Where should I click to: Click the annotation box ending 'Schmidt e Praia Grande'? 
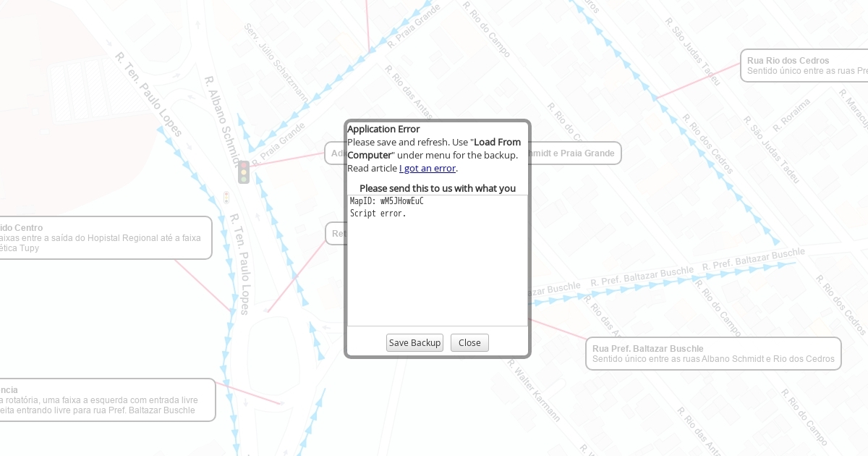[575, 153]
